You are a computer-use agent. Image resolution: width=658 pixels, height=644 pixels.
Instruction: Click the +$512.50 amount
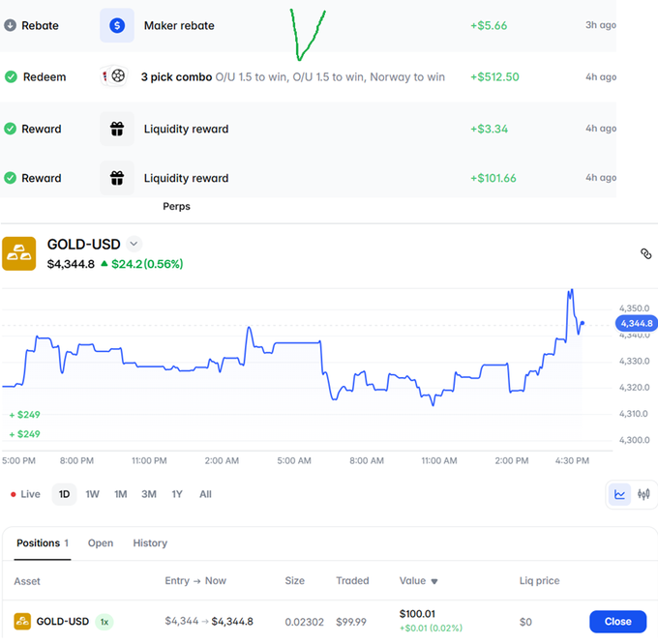click(x=494, y=77)
